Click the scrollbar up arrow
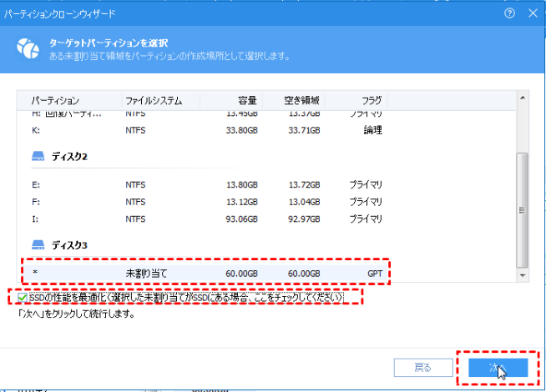 tap(523, 98)
